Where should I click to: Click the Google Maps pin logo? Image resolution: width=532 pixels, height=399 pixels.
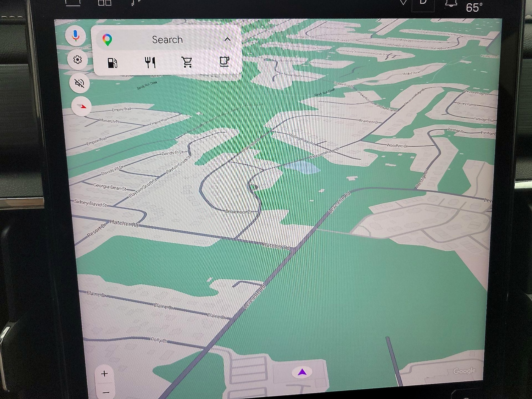107,40
